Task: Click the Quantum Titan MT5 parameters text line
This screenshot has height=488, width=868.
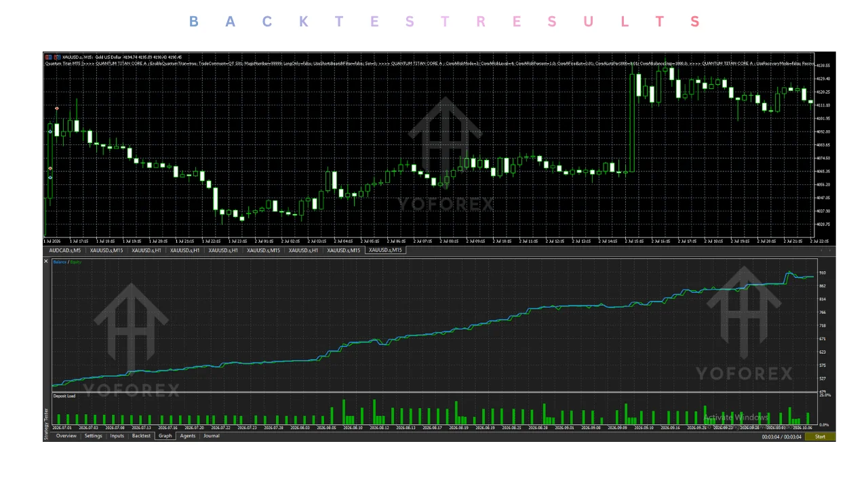Action: [x=430, y=63]
